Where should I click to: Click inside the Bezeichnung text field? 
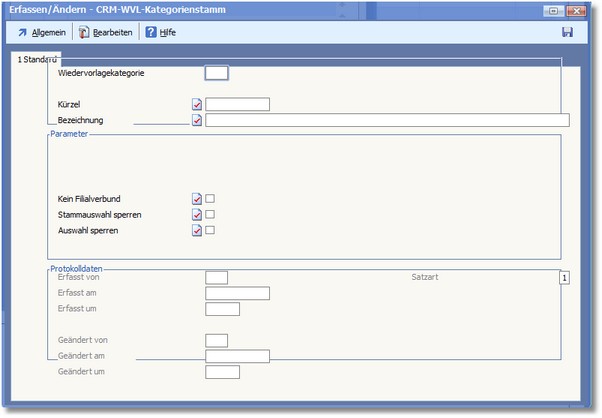coord(386,120)
